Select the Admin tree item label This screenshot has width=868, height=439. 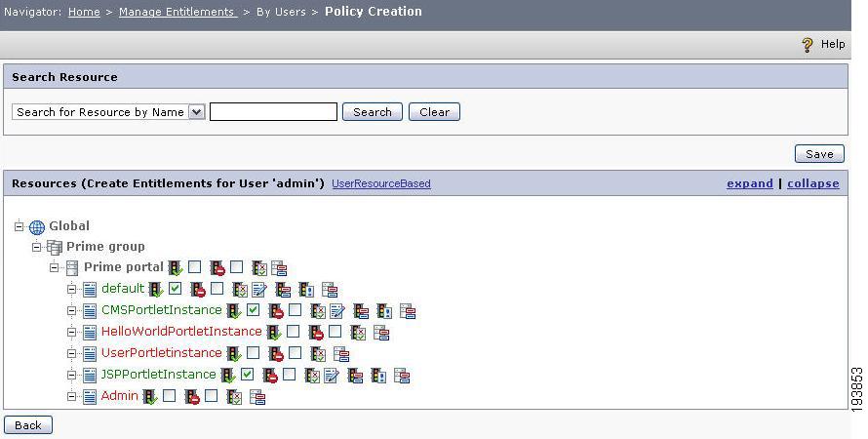tap(120, 396)
